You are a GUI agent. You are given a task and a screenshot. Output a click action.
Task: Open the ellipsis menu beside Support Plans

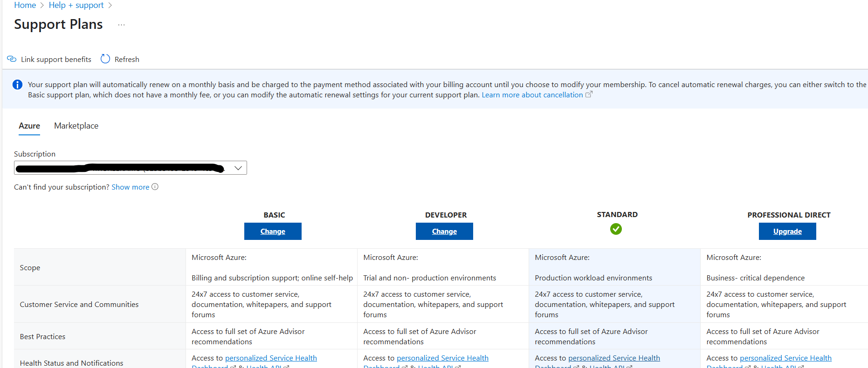[121, 25]
